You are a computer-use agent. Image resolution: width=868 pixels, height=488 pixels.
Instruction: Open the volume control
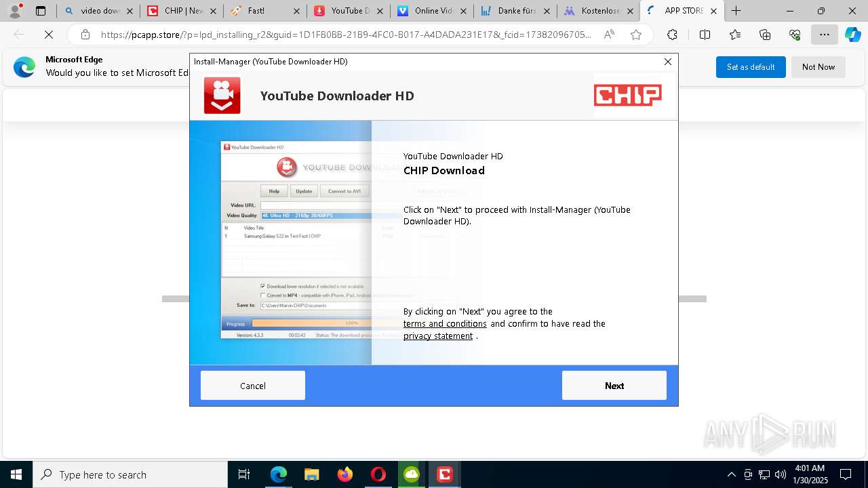pyautogui.click(x=781, y=474)
